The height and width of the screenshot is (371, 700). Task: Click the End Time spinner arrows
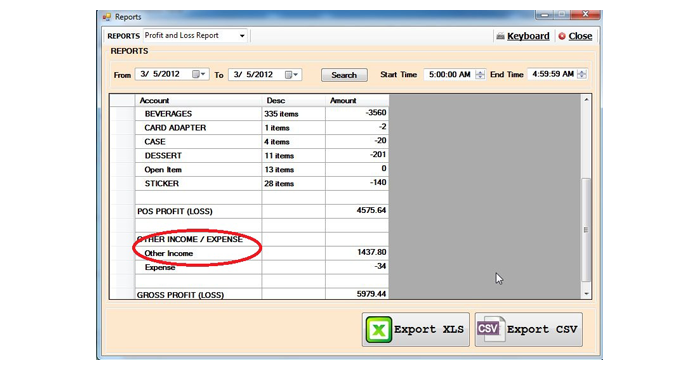tap(582, 74)
